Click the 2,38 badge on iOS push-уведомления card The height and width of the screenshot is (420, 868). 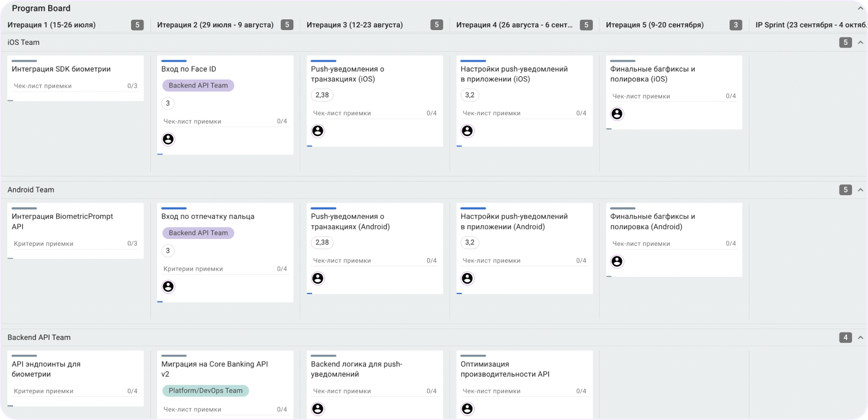tap(322, 95)
